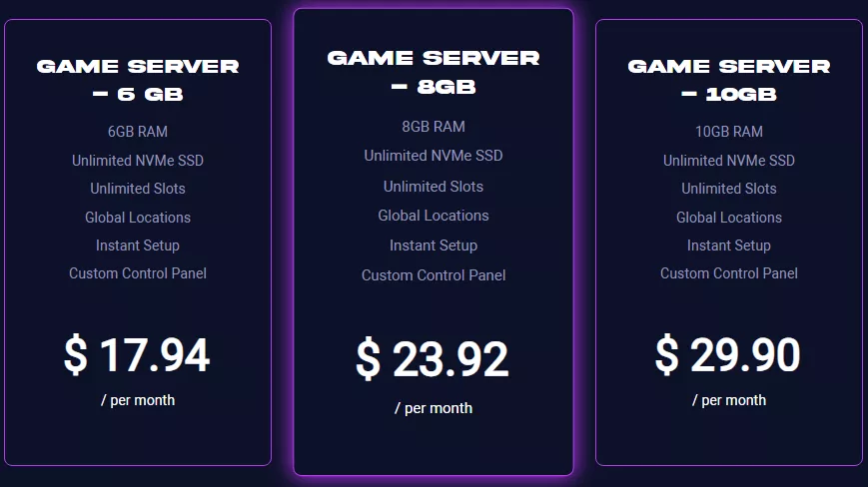Click Global Locations in 10GB plan
This screenshot has height=487, width=868.
click(729, 218)
